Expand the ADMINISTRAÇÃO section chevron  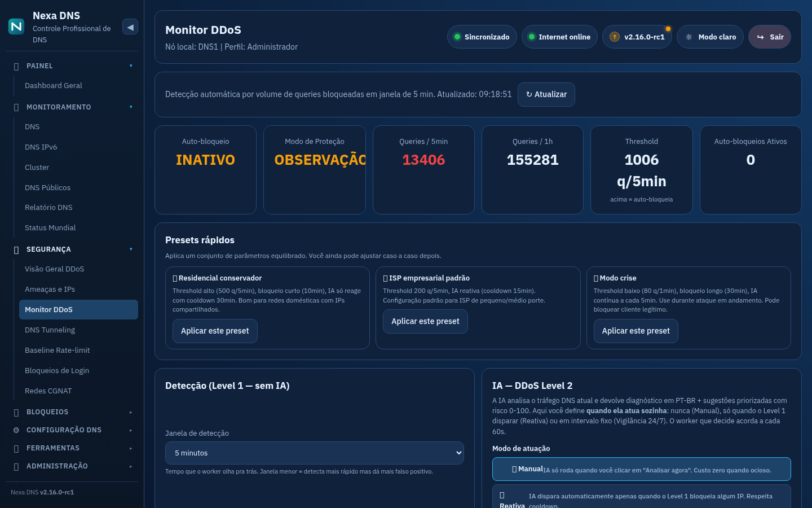click(x=131, y=466)
